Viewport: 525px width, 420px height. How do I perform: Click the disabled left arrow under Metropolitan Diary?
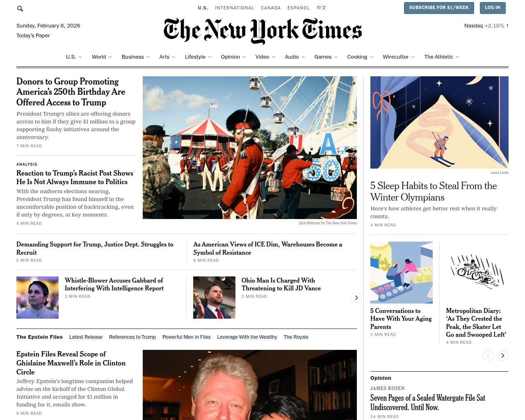click(488, 356)
